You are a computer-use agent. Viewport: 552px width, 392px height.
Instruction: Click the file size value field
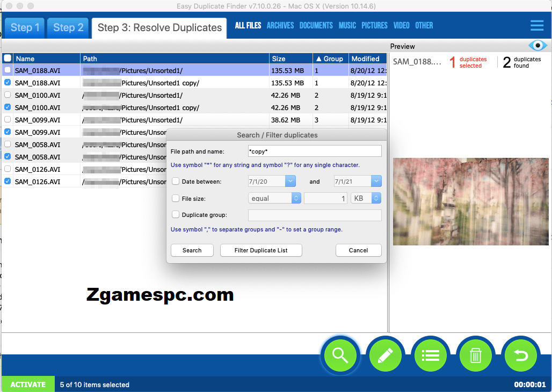pyautogui.click(x=325, y=198)
